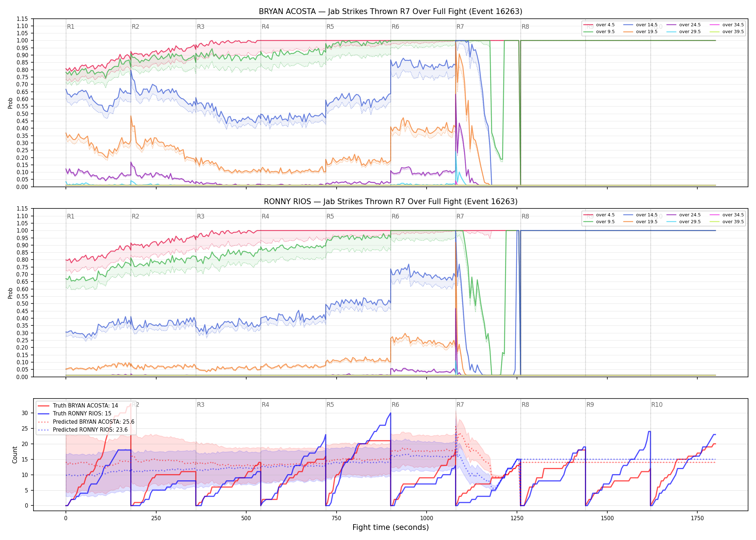Click the 30 tick label on the Count axis
Image resolution: width=756 pixels, height=540 pixels.
click(x=25, y=413)
